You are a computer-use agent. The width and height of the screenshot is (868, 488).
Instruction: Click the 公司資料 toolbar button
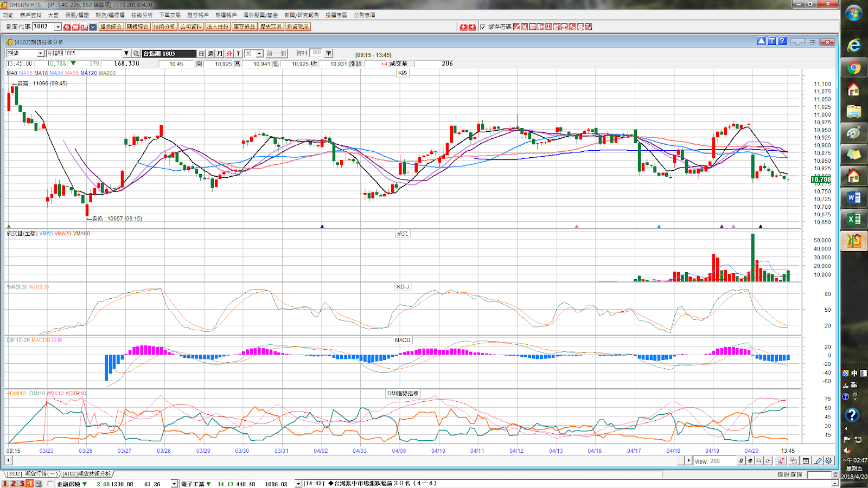tap(191, 27)
